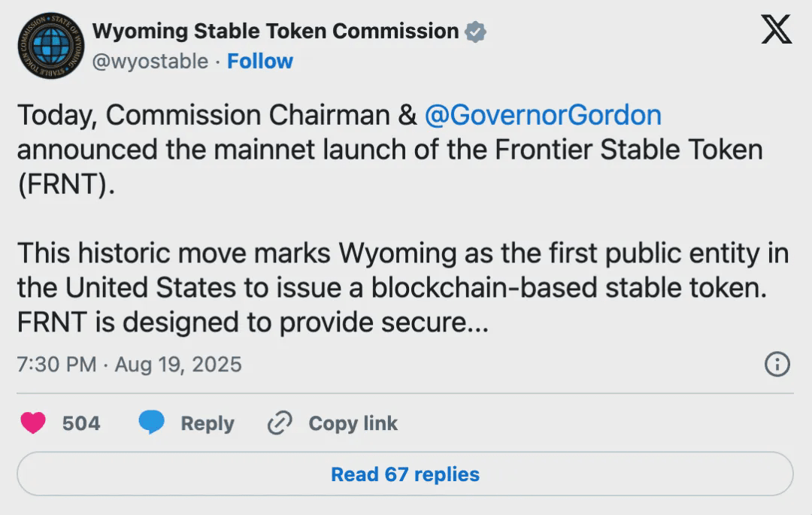Click the verified badge checkmark
The width and height of the screenshot is (812, 515).
point(475,32)
